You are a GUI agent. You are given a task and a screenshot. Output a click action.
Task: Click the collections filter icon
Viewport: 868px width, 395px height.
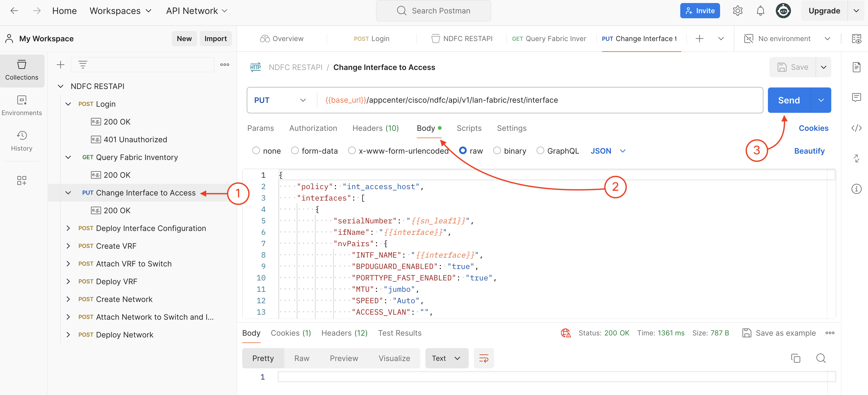[x=83, y=65]
